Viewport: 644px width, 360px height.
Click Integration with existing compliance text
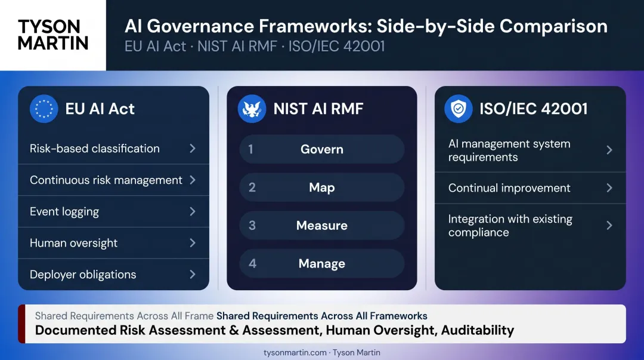[510, 226]
